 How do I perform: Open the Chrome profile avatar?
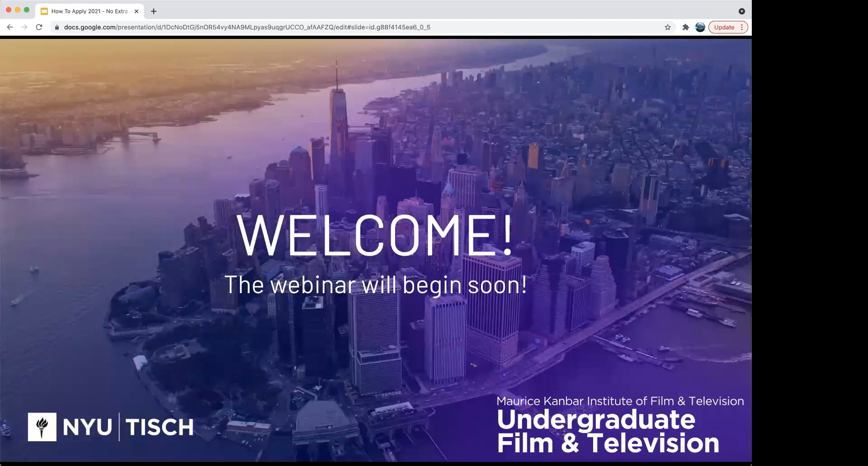700,27
